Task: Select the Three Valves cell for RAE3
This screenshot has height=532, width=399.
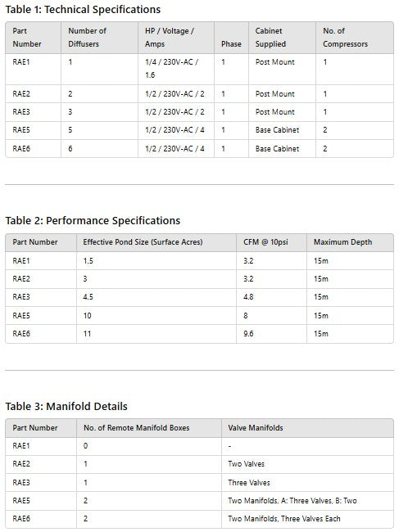Action: click(x=249, y=483)
